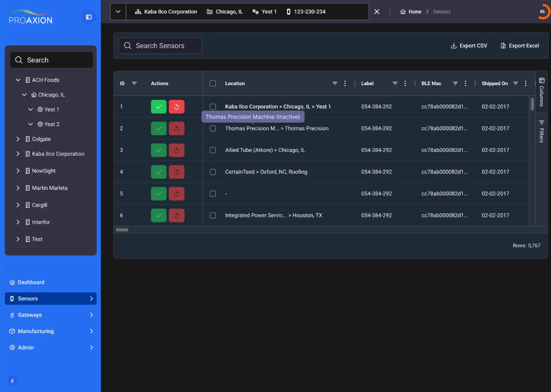Collapse the ACH Foods tree node
Screen dimensions: 551x392
[18, 80]
